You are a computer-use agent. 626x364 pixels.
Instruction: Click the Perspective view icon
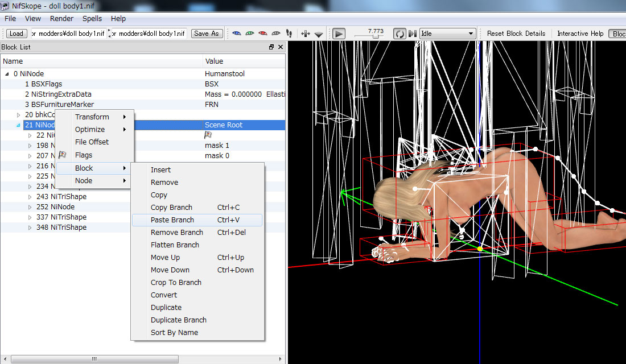click(x=318, y=34)
